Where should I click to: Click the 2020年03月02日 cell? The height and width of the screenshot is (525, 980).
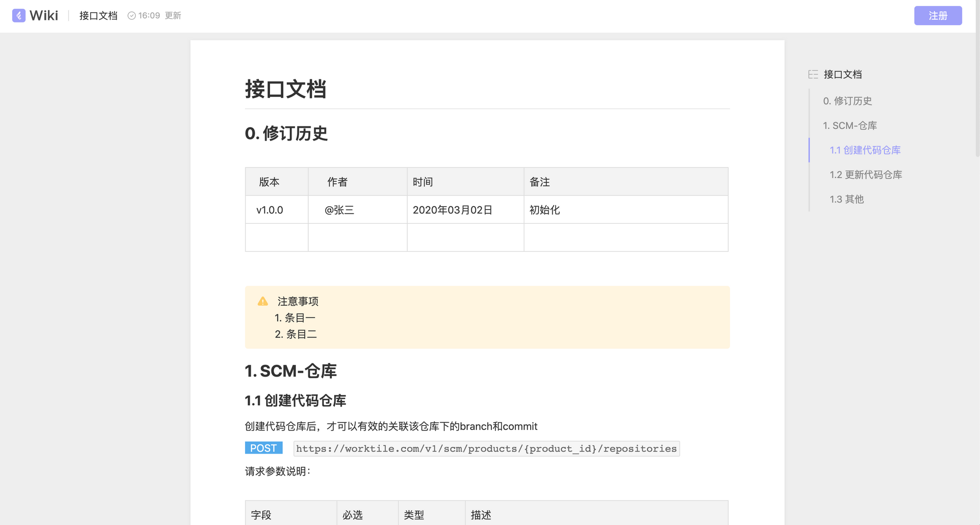[x=465, y=210]
